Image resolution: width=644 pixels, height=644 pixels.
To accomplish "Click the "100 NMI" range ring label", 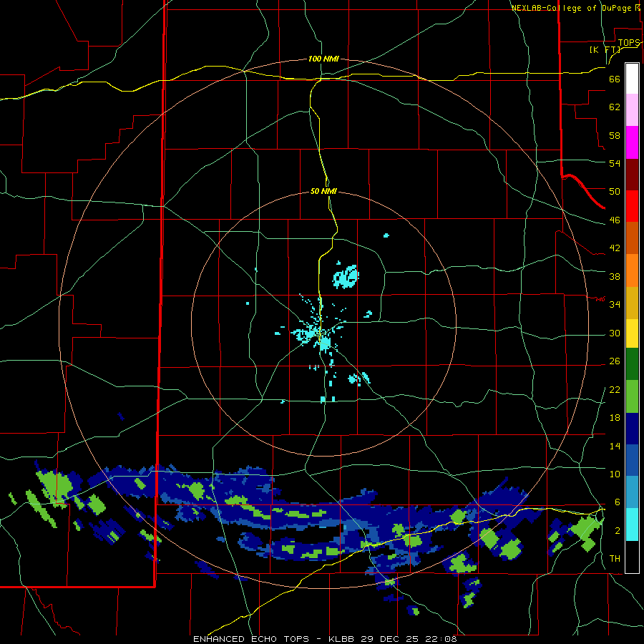I will tap(323, 59).
